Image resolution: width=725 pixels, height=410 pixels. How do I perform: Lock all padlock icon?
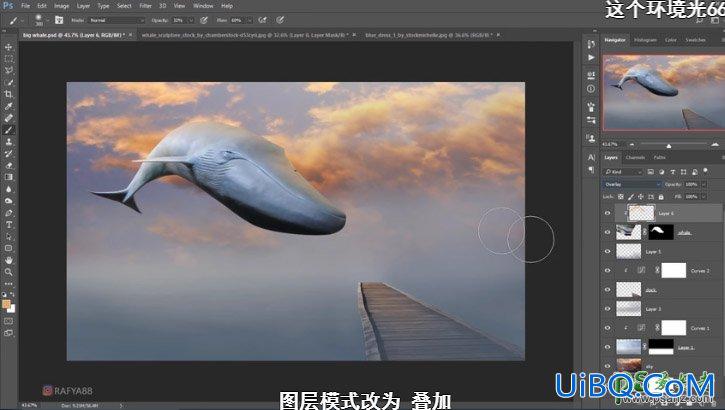coord(661,197)
